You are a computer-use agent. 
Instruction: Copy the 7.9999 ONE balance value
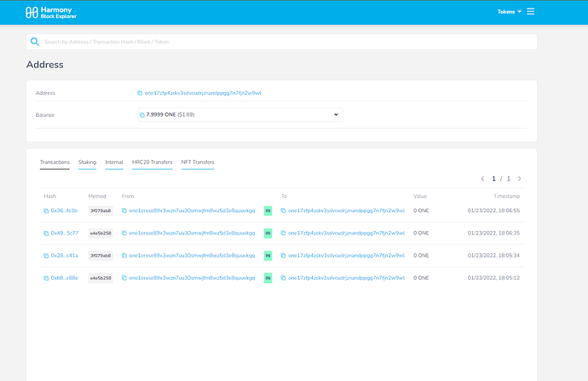pyautogui.click(x=142, y=115)
